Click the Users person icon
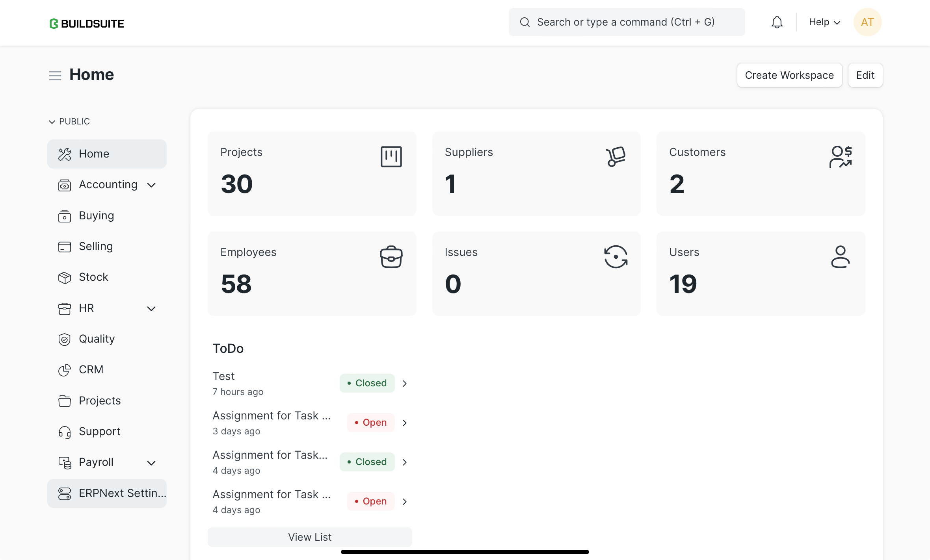Image resolution: width=930 pixels, height=560 pixels. (840, 257)
